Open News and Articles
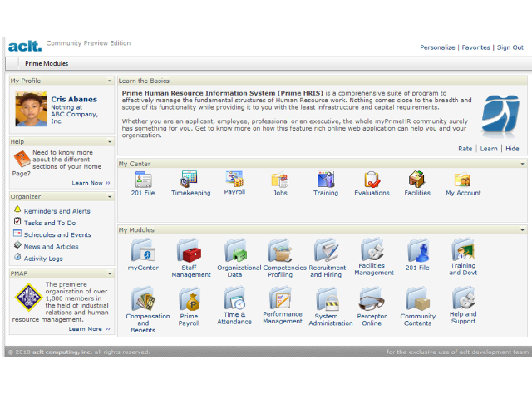Viewport: 532px width, 399px height. pos(51,247)
